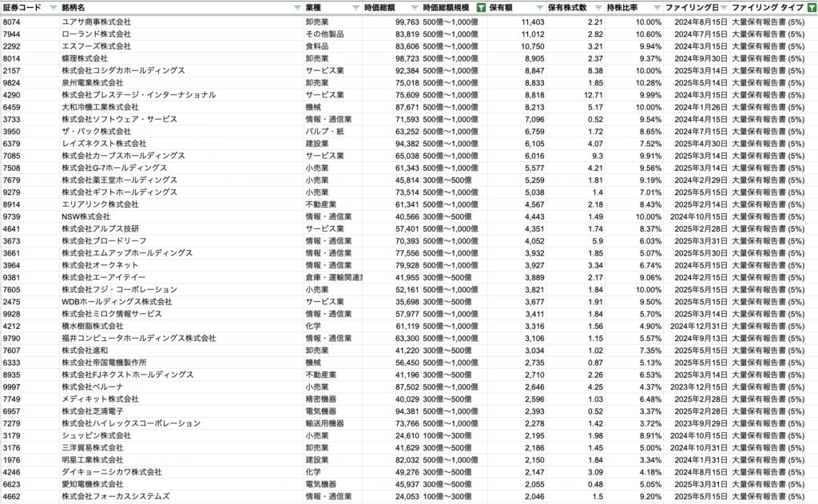Open the 持株比率 column filter dropdown

pos(657,8)
